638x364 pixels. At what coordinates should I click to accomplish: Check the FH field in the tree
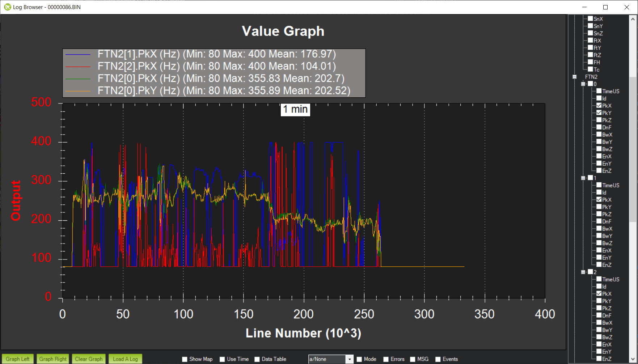591,62
